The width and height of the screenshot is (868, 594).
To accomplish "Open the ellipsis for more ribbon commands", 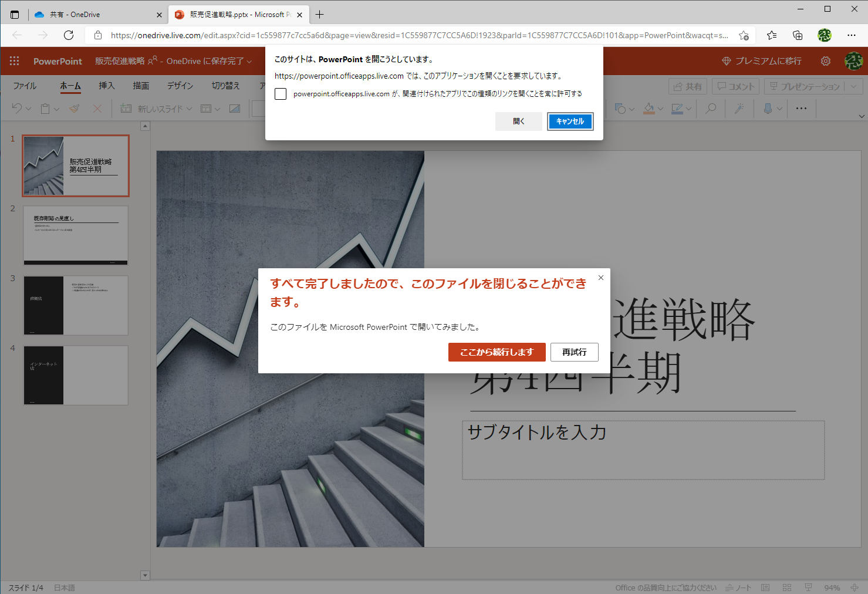I will click(x=801, y=108).
